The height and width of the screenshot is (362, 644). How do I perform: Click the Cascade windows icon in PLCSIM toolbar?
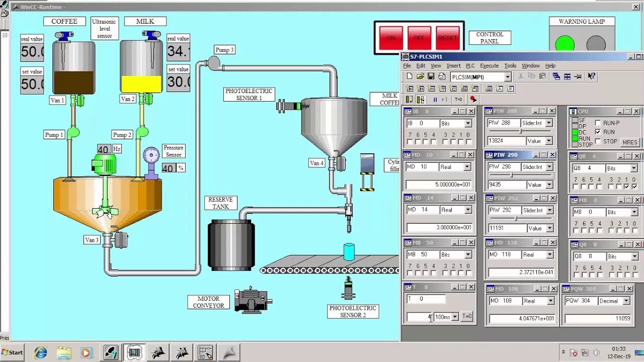[x=556, y=76]
